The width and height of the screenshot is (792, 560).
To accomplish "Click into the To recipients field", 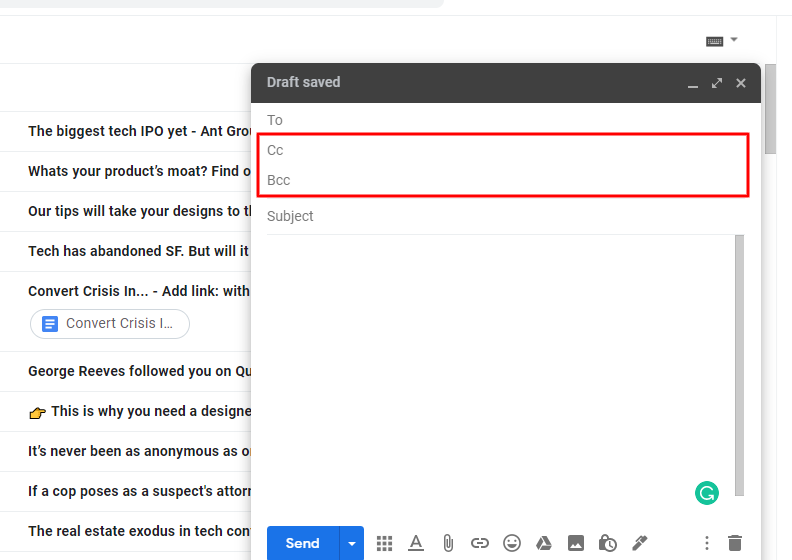I will pyautogui.click(x=505, y=120).
